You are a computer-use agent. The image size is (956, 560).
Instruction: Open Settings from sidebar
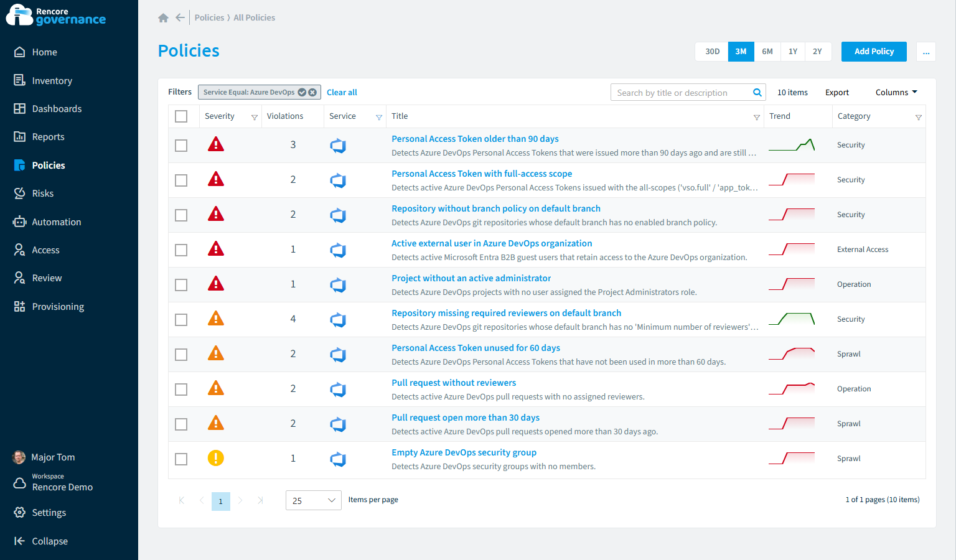click(40, 513)
